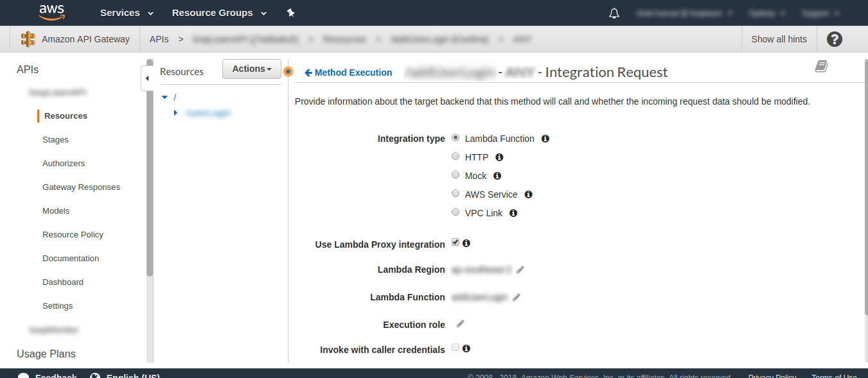Click the AWS home logo

[x=51, y=12]
